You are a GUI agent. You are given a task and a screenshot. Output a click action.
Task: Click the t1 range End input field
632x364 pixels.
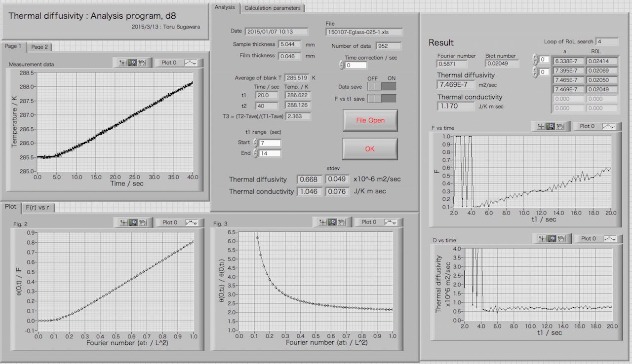(270, 153)
